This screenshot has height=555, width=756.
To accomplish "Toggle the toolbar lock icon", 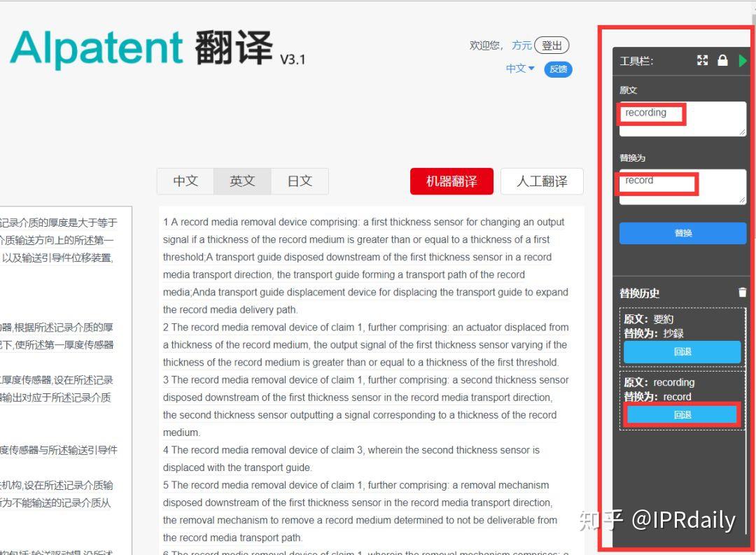I will 722,60.
